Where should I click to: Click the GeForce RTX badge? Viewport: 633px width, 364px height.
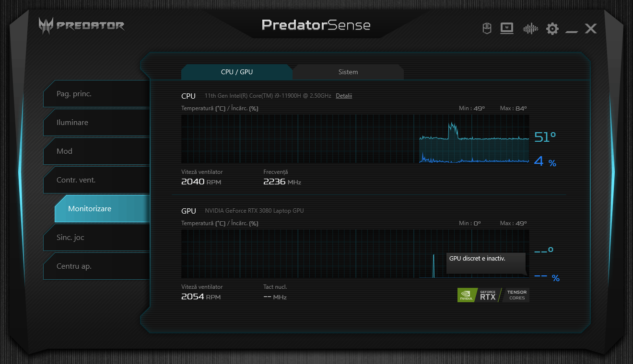(x=488, y=295)
